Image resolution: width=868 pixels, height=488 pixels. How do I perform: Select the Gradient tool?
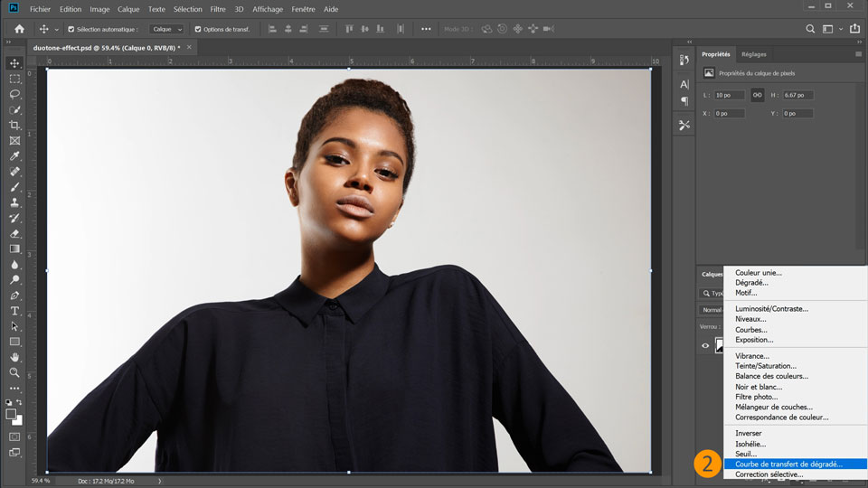pyautogui.click(x=15, y=249)
